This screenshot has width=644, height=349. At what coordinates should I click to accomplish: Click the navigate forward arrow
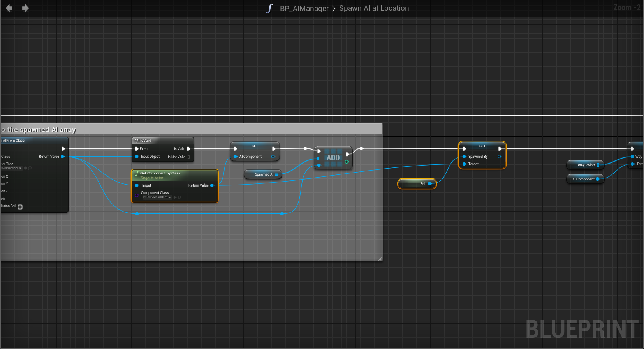coord(25,8)
